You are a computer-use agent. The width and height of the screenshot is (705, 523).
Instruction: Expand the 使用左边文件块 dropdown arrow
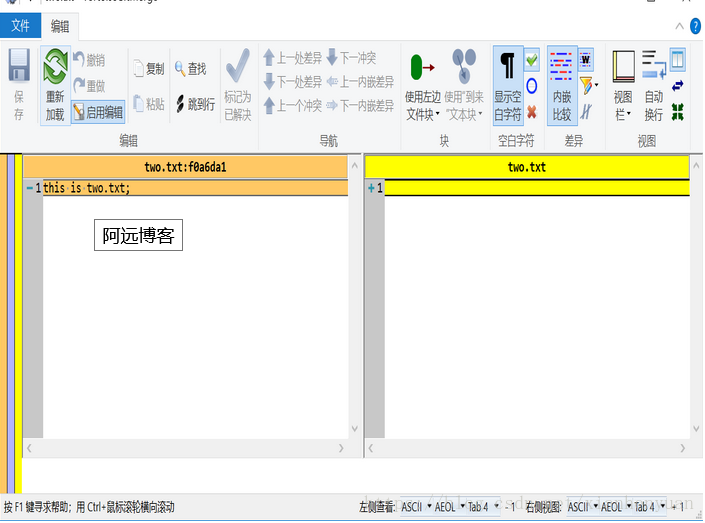pyautogui.click(x=437, y=114)
